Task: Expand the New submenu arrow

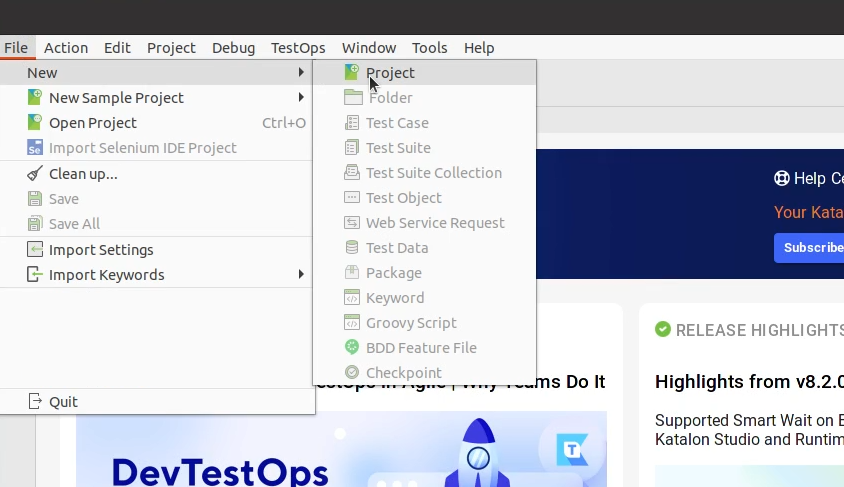Action: tap(301, 72)
